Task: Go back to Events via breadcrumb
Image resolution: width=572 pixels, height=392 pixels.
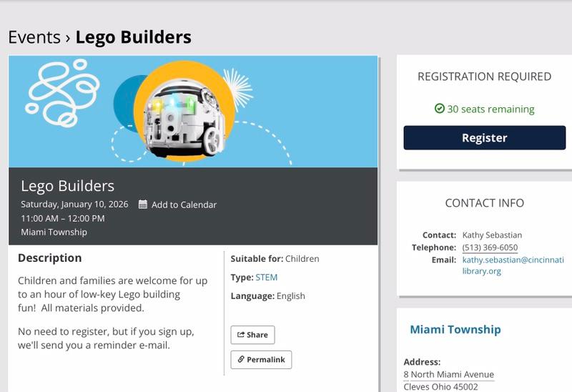Action: [33, 36]
